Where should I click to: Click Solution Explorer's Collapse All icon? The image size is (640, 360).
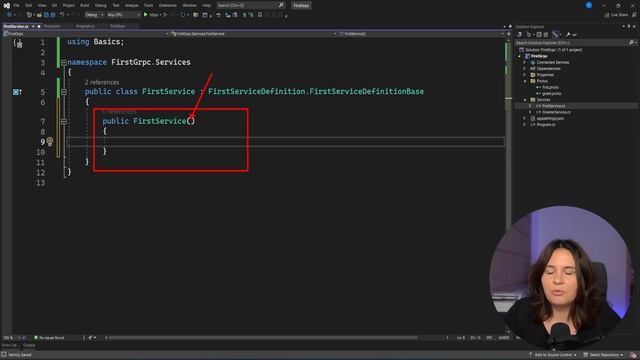[539, 35]
